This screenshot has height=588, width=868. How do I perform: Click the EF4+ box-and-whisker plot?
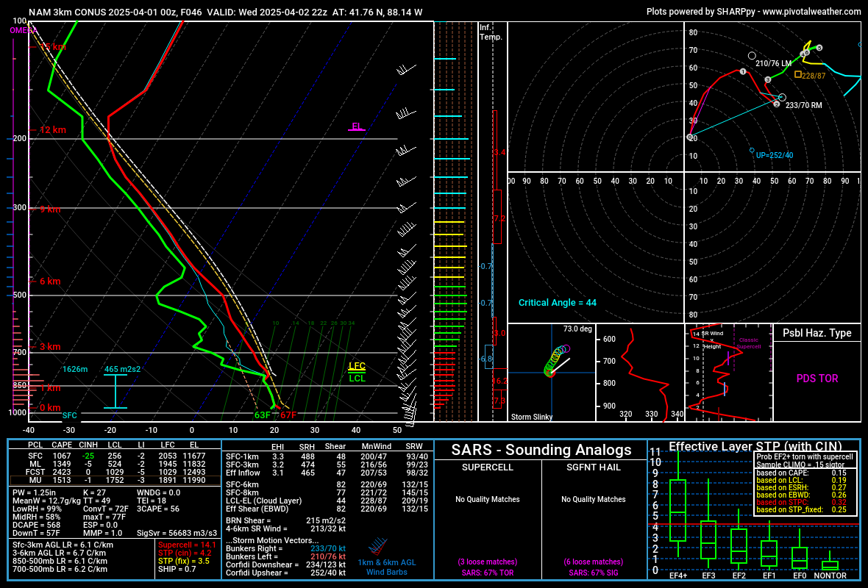[678, 509]
